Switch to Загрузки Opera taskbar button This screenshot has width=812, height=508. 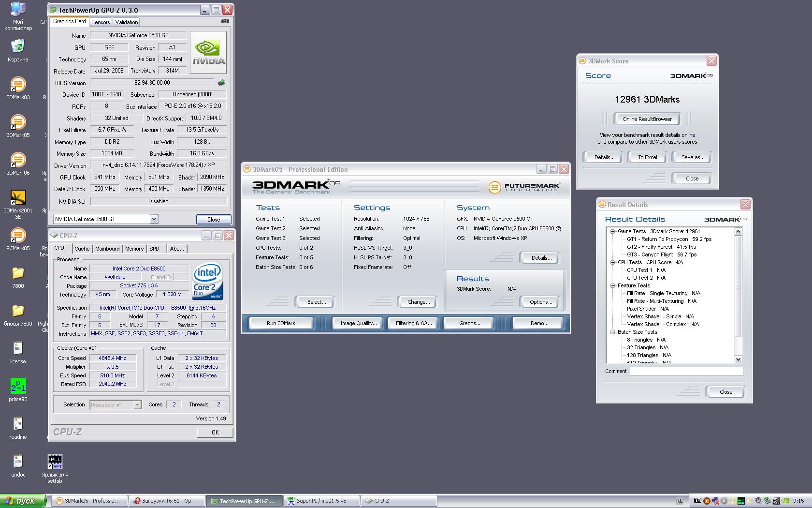pos(167,501)
